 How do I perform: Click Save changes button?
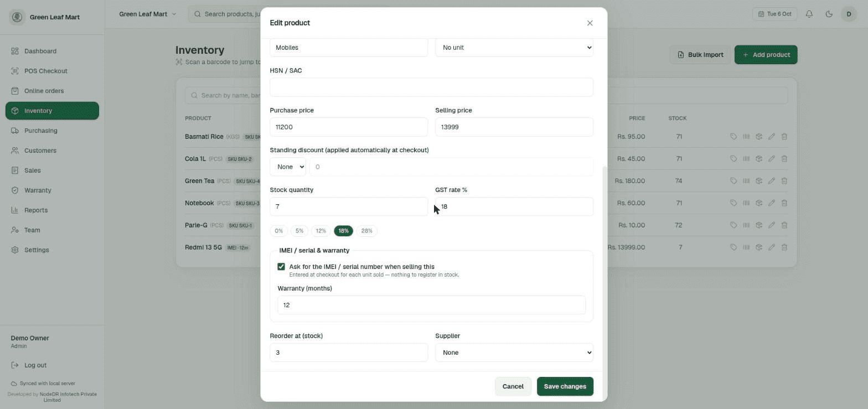[x=565, y=386]
